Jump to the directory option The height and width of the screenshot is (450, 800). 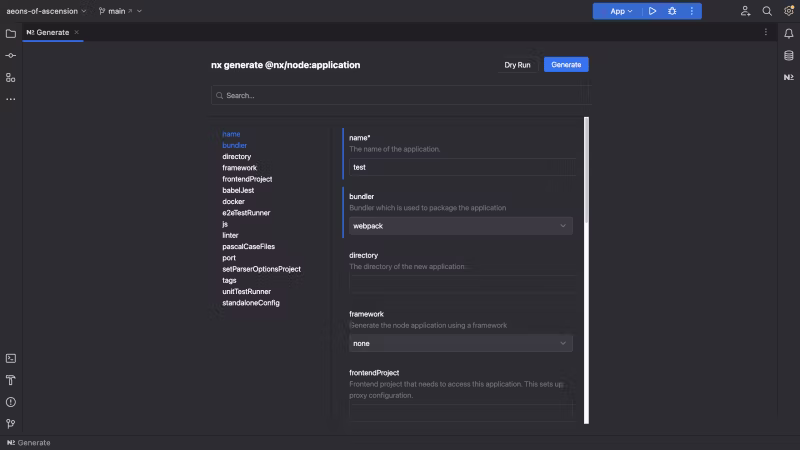point(237,157)
